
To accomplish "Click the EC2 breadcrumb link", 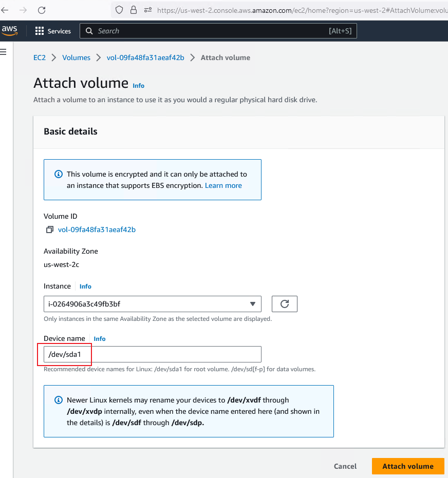I will (x=40, y=58).
